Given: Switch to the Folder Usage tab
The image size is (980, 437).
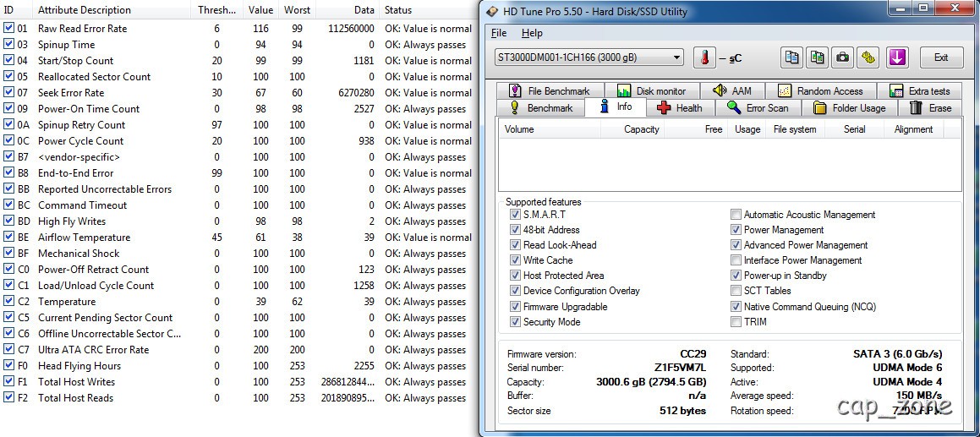Looking at the screenshot, I should click(x=850, y=107).
